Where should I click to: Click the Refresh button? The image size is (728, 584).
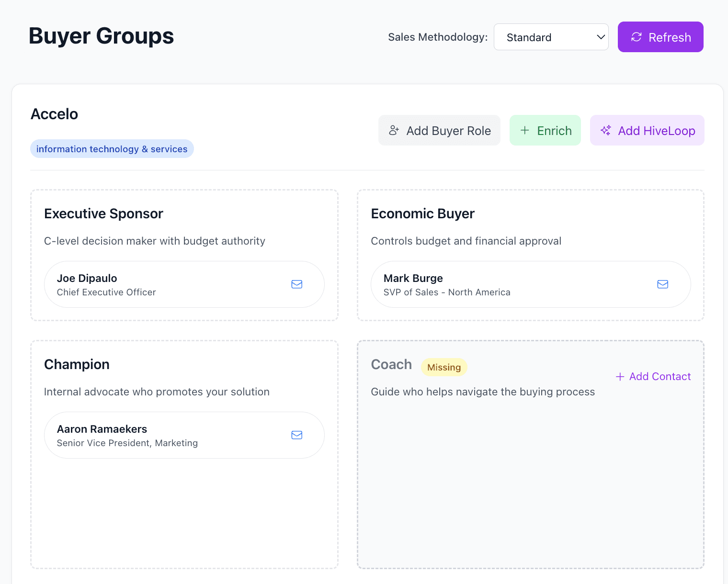(660, 37)
